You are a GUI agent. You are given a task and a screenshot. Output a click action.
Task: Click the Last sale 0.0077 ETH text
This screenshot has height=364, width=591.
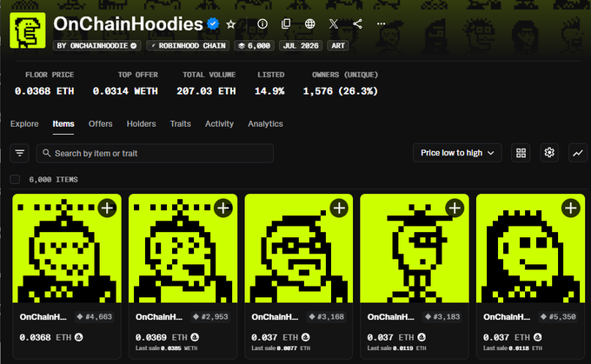[281, 348]
